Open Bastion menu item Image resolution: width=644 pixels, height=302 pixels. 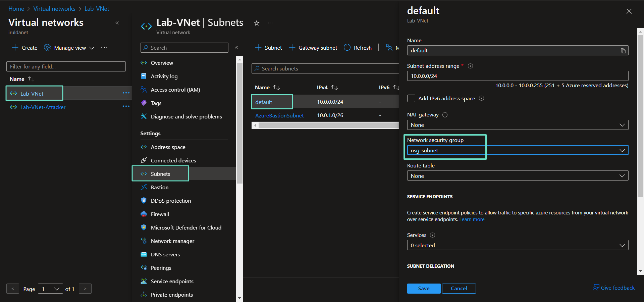click(159, 187)
